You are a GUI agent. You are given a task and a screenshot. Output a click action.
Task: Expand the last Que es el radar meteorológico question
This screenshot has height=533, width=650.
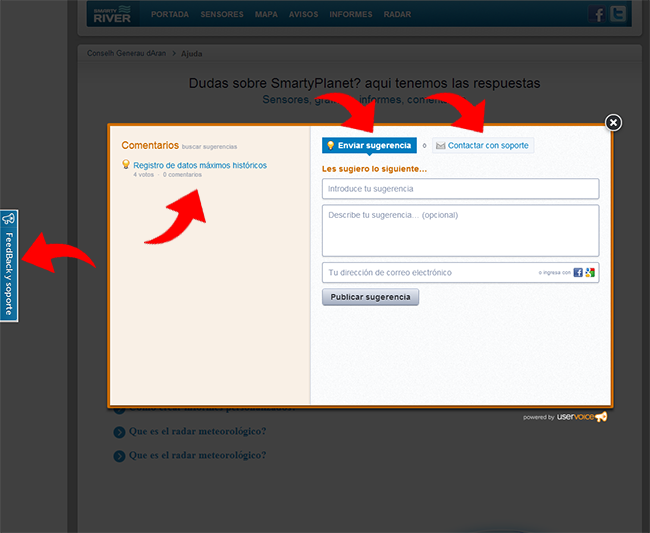[197, 455]
